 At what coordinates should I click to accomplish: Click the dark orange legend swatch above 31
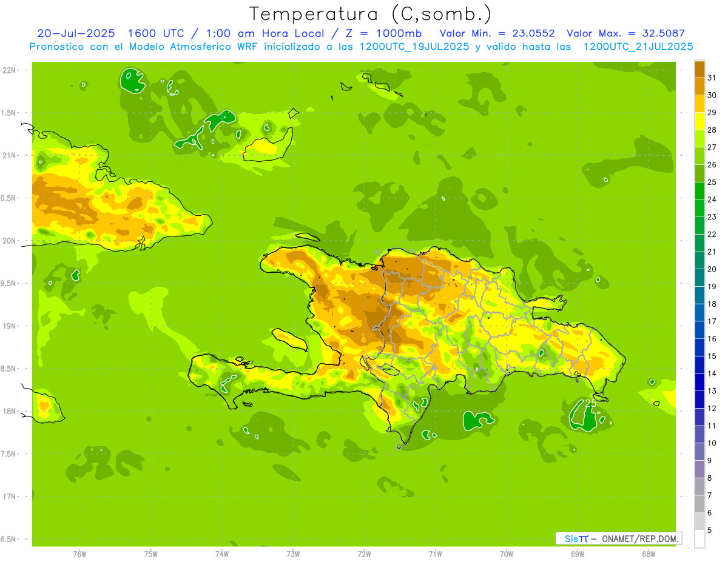[699, 69]
